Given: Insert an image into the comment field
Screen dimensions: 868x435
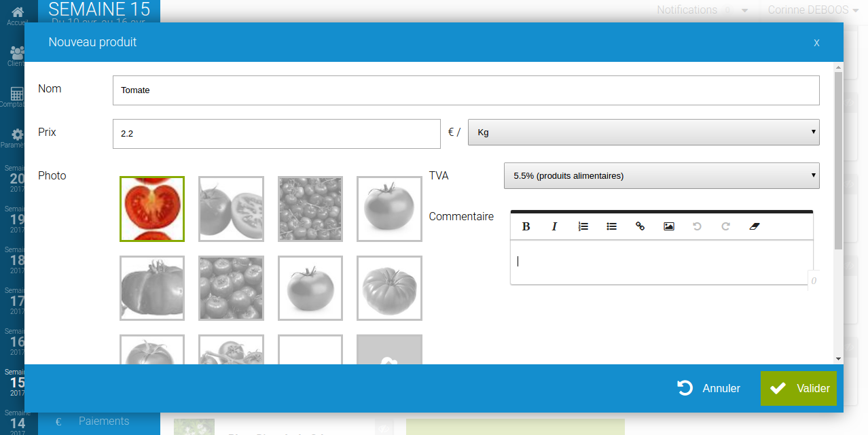Looking at the screenshot, I should (668, 226).
